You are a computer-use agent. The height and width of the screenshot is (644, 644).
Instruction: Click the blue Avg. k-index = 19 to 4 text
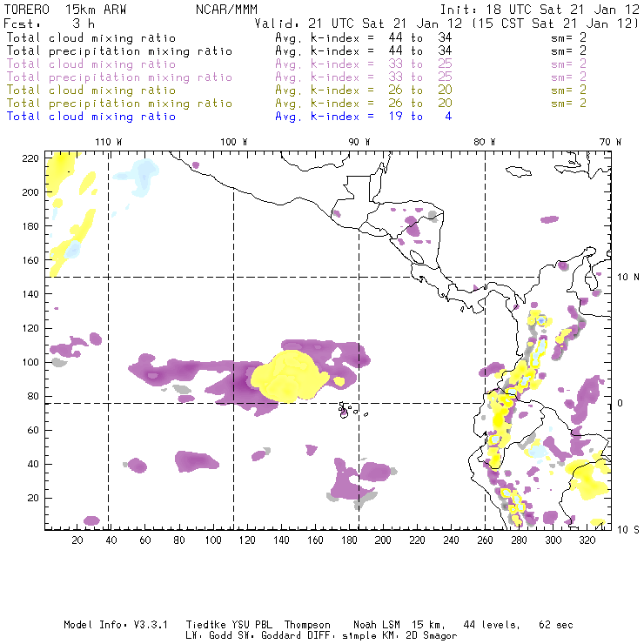click(x=364, y=117)
